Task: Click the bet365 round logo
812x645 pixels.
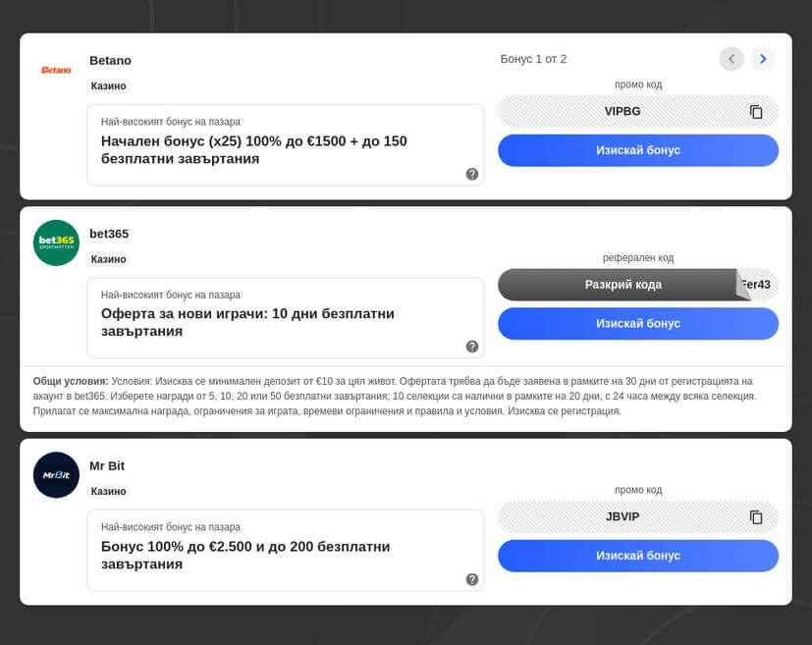Action: tap(56, 242)
